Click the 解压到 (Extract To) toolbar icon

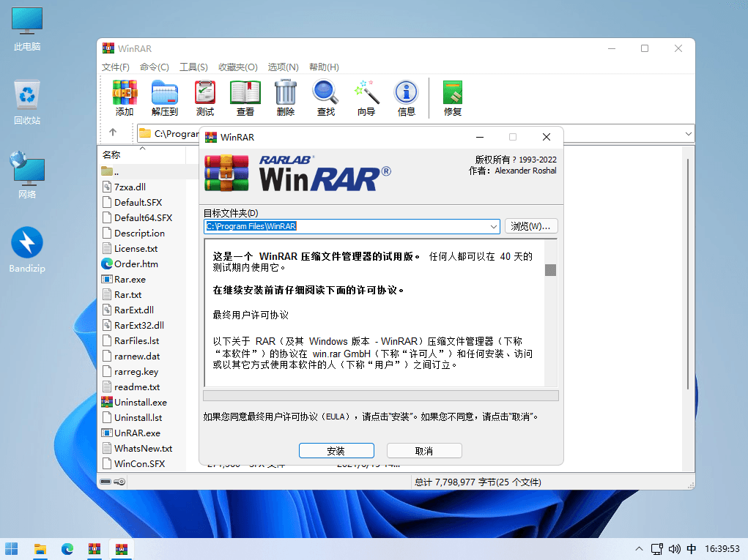(165, 98)
